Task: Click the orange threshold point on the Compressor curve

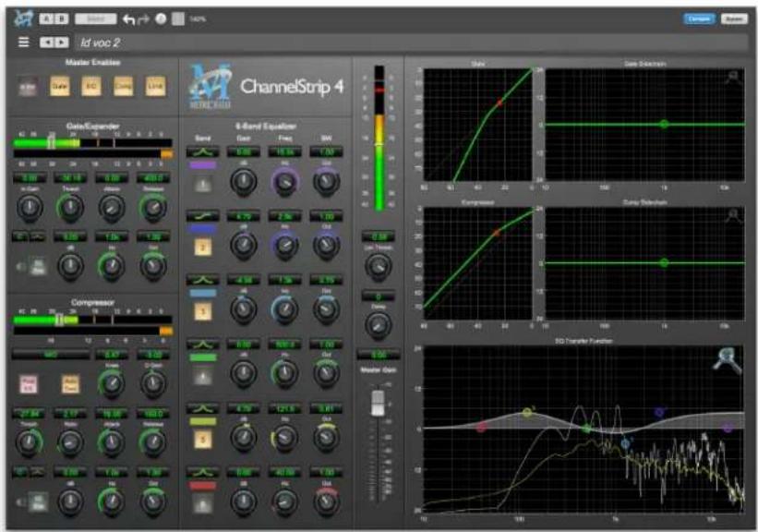Action: pyautogui.click(x=497, y=233)
